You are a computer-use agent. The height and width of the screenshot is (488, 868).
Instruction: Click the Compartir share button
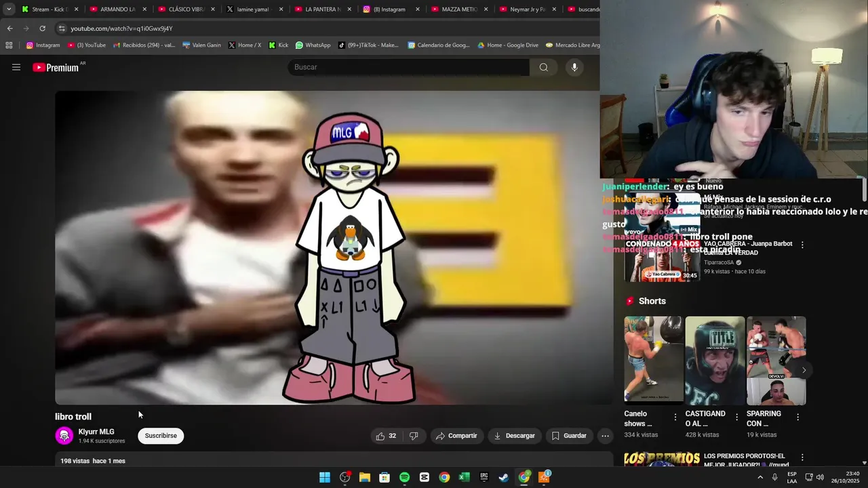[456, 436]
